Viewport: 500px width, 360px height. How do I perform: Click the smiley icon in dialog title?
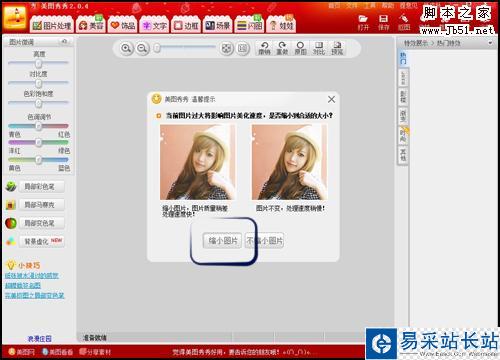tap(156, 99)
